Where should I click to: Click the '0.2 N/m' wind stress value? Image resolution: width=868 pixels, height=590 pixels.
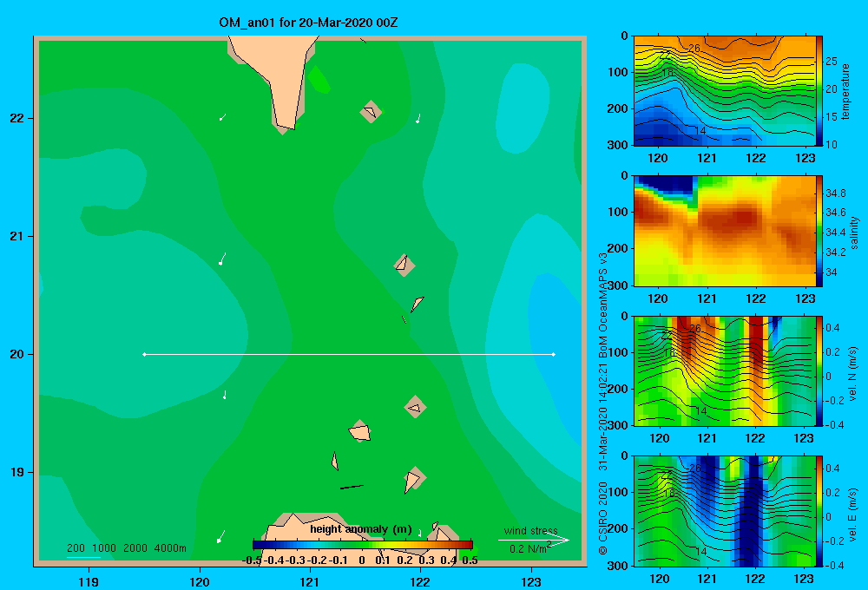coord(528,549)
